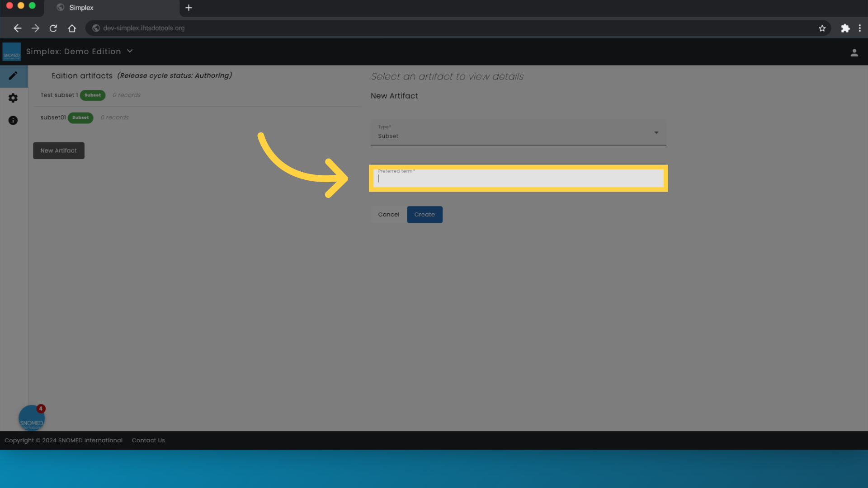
Task: Click the New Artifact button
Action: point(59,150)
